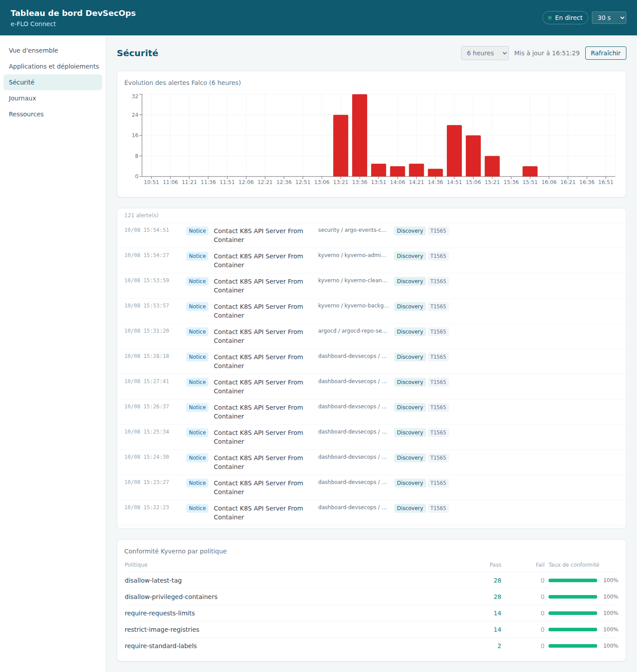The width and height of the screenshot is (637, 672).
Task: Click the tallest Falco bar at 13:36
Action: click(x=360, y=135)
